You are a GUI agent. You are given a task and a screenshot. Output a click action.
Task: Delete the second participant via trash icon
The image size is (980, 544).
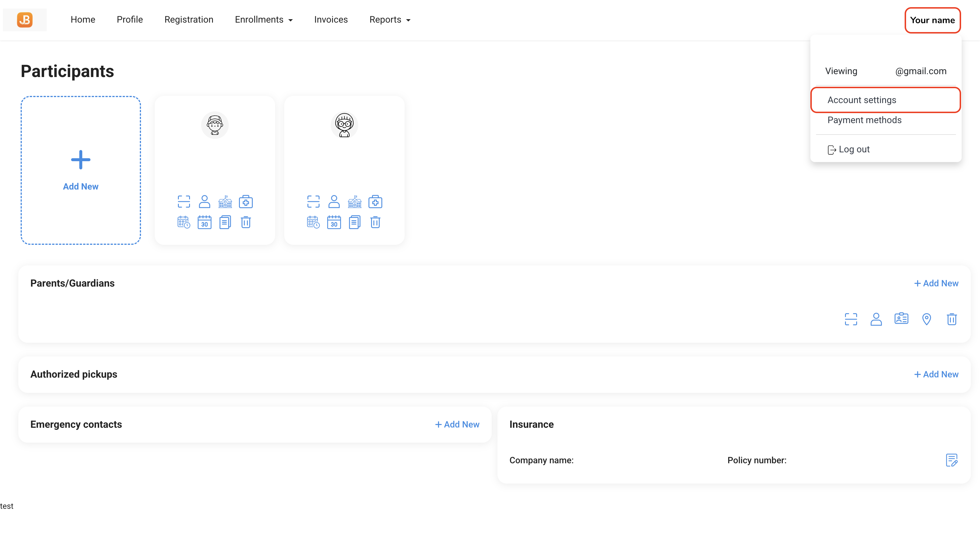(375, 222)
